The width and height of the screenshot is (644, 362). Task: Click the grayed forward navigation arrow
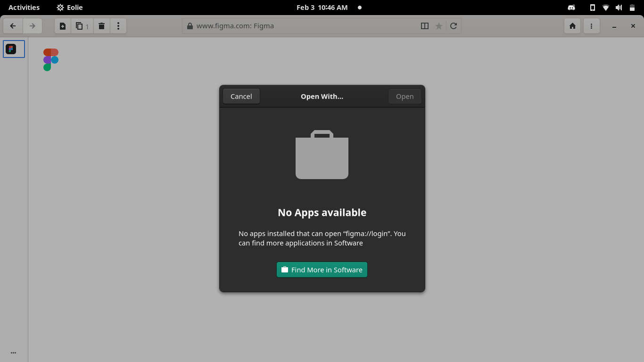coord(32,26)
